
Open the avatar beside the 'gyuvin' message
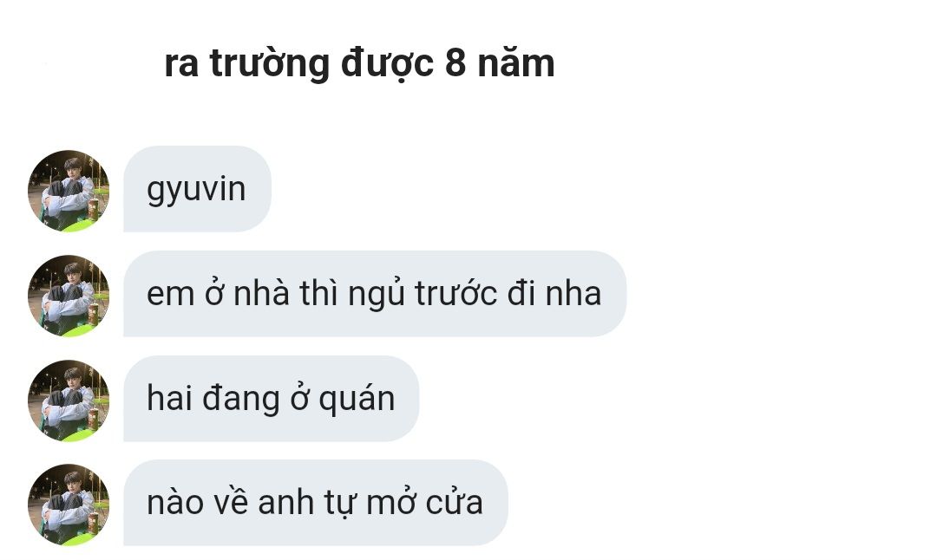69,191
